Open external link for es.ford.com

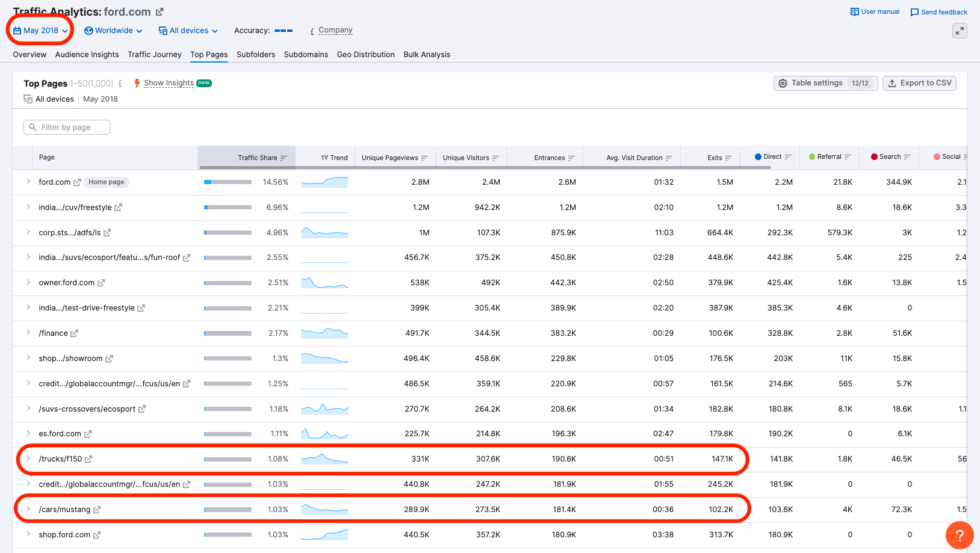pyautogui.click(x=88, y=434)
